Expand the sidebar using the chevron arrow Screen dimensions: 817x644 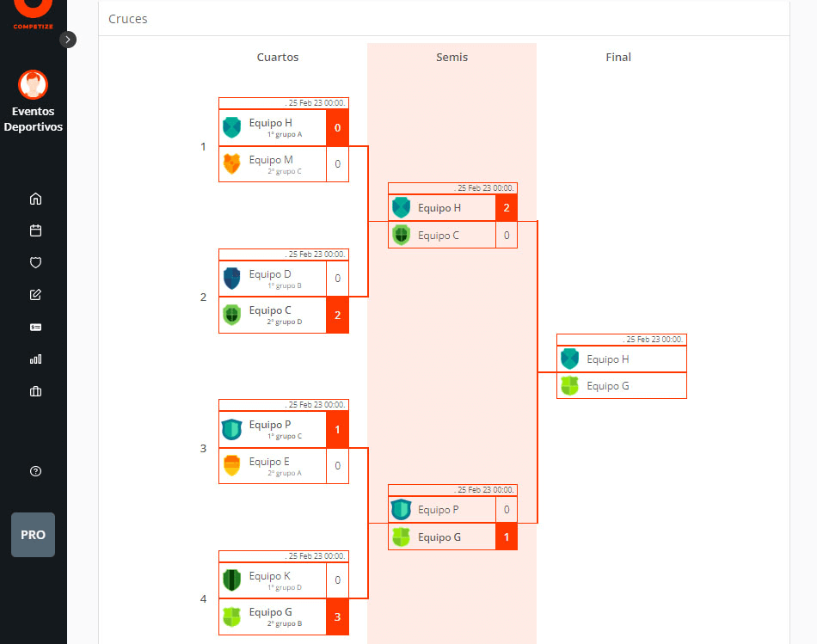click(x=68, y=39)
